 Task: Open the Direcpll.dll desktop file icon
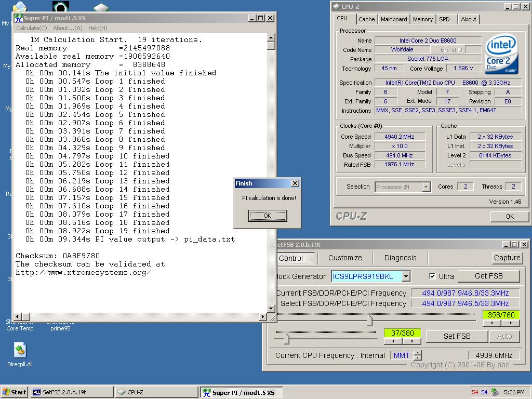(20, 351)
